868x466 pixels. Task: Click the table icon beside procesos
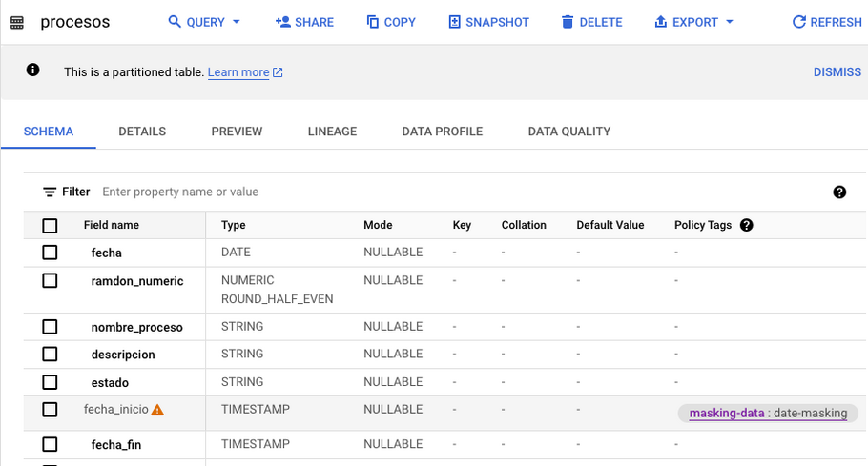click(17, 23)
